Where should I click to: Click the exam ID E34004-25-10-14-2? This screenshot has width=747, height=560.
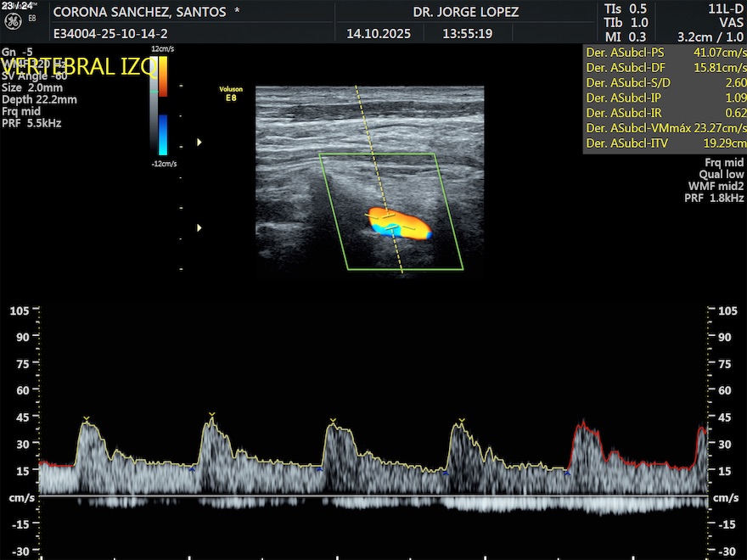point(110,35)
